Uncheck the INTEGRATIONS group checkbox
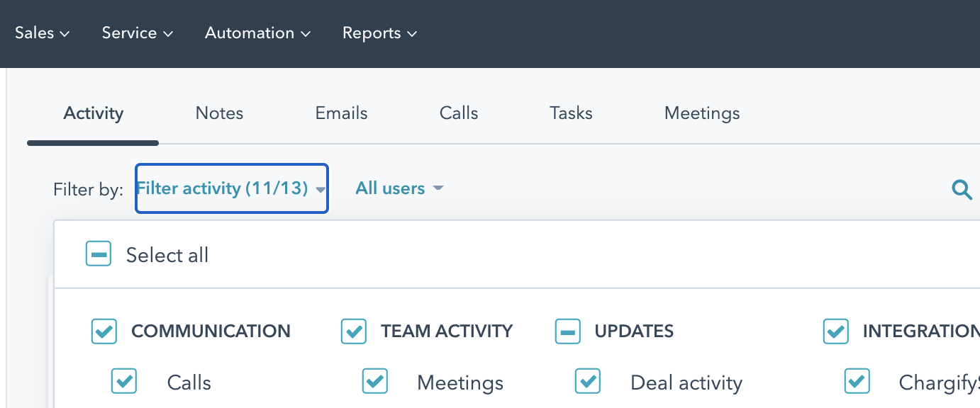 coord(835,331)
